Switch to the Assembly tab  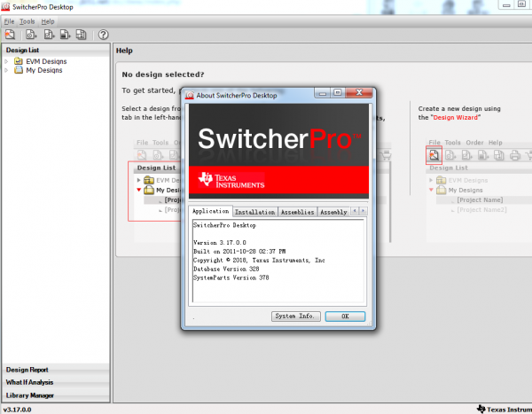pyautogui.click(x=333, y=212)
